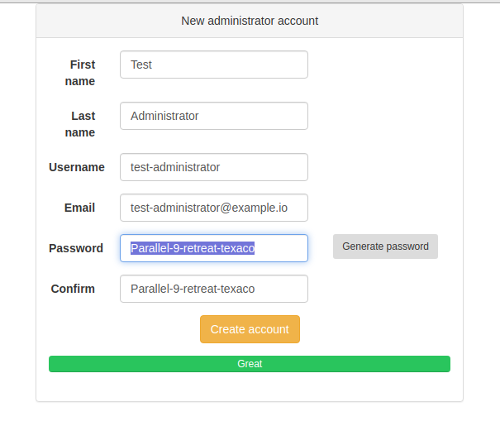Image resolution: width=500 pixels, height=426 pixels.
Task: Click the gray strip above the panel
Action: 249,1
